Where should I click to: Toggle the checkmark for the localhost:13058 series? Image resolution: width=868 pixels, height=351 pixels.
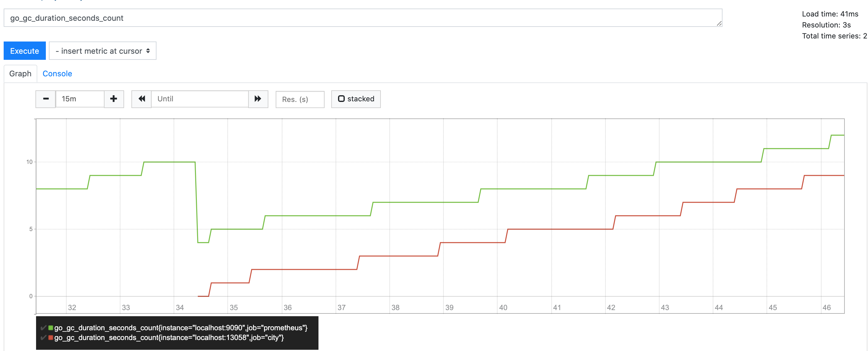tap(43, 338)
